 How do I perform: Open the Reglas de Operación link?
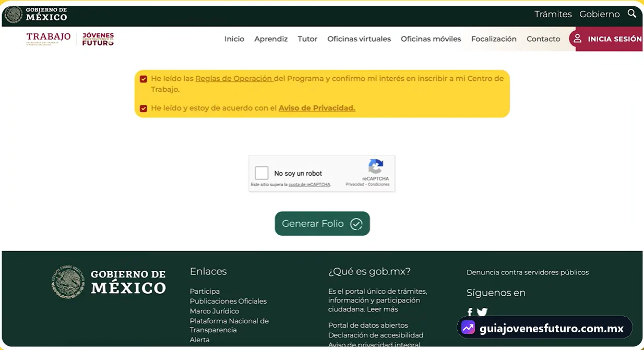click(x=234, y=79)
